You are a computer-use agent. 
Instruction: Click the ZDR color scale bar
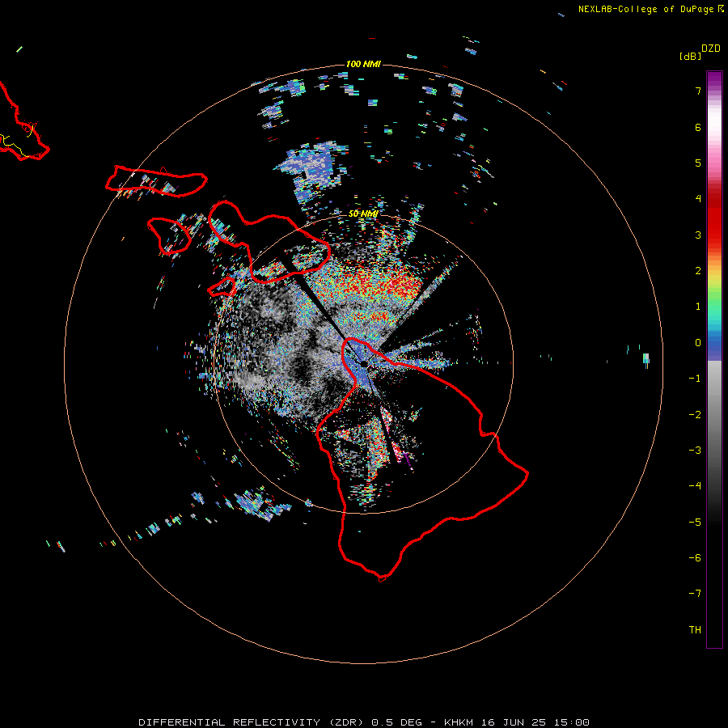(714, 359)
